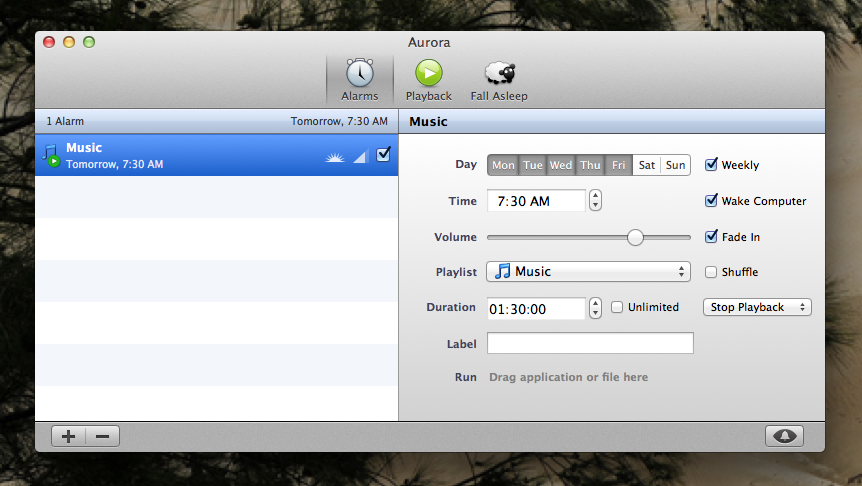
Task: Enable Shuffle checkbox
Action: 711,272
